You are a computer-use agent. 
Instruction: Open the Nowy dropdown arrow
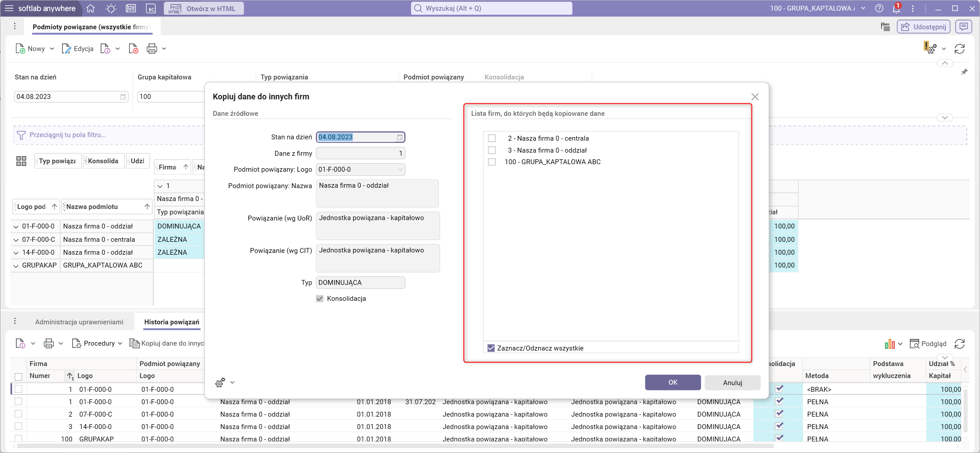coord(52,49)
